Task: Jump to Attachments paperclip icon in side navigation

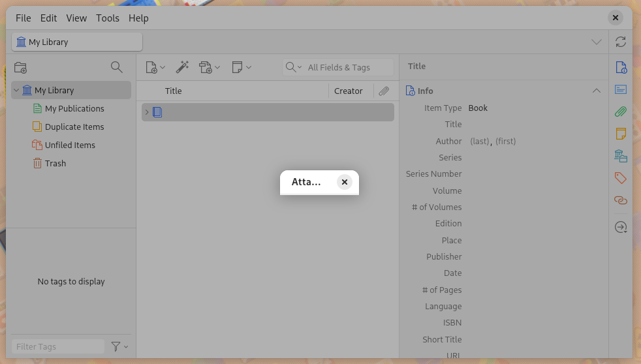Action: click(x=621, y=112)
